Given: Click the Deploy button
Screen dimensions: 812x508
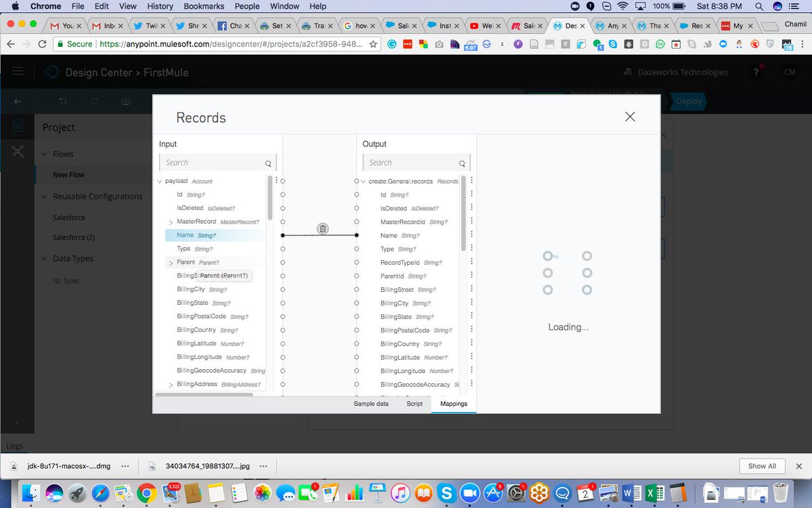Looking at the screenshot, I should pyautogui.click(x=688, y=101).
